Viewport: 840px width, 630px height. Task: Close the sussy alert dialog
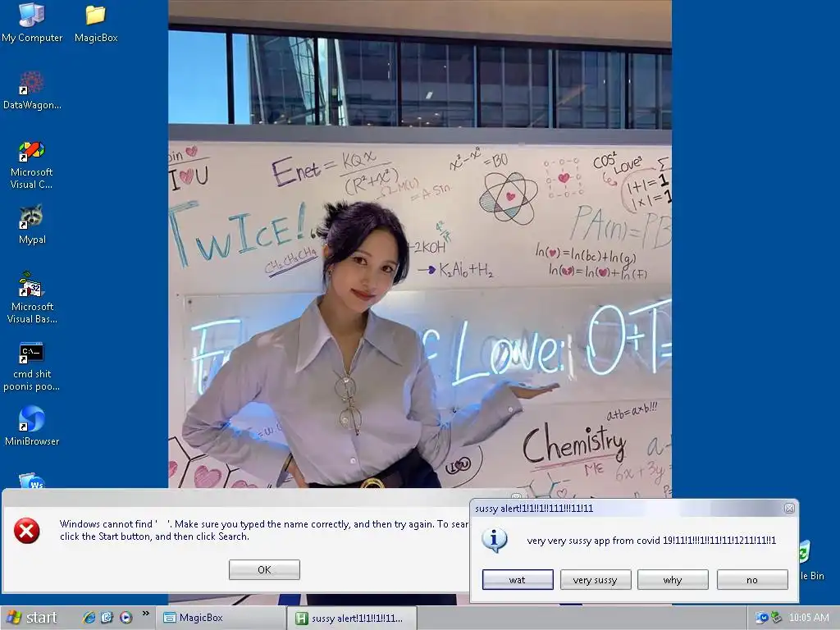click(x=789, y=508)
